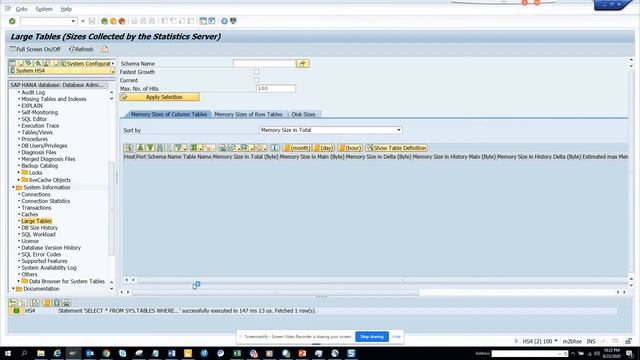Select SQL Editor tree item
The height and width of the screenshot is (360, 640).
(x=34, y=119)
